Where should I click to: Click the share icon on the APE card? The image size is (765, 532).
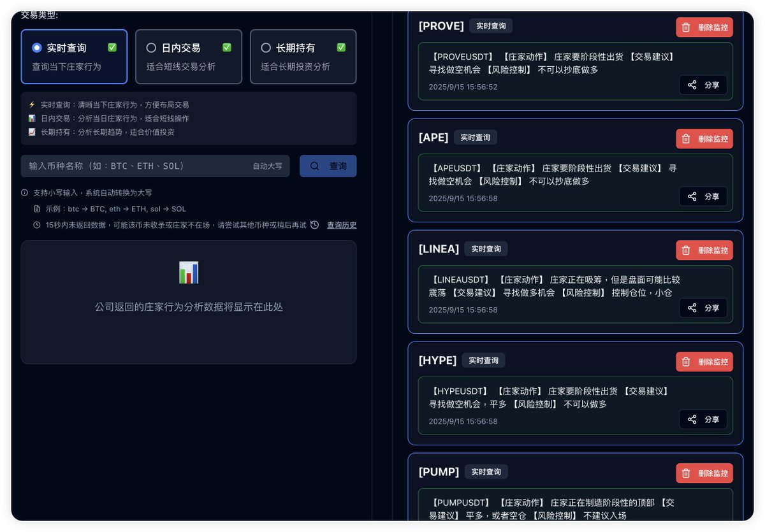692,197
